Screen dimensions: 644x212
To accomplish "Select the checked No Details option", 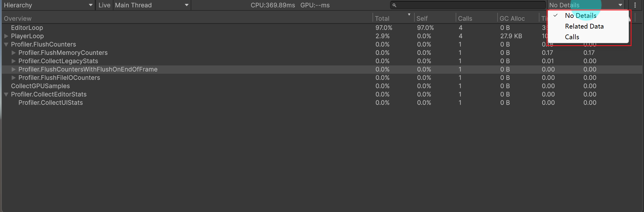I will pos(580,16).
